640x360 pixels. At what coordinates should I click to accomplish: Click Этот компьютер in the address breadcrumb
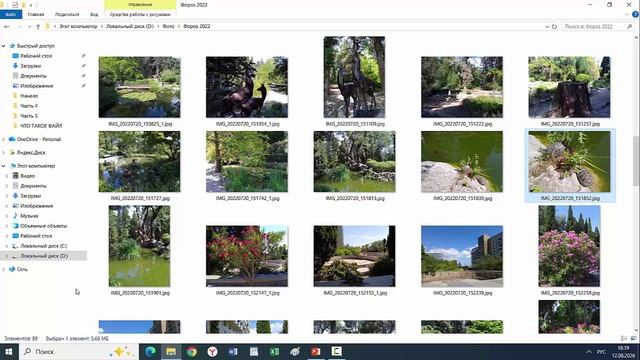tap(78, 27)
